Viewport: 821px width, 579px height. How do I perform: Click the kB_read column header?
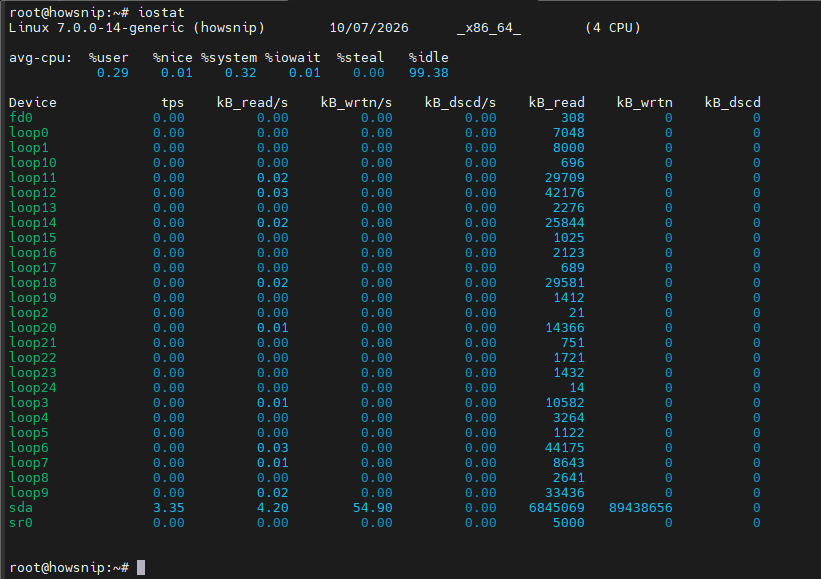point(557,103)
